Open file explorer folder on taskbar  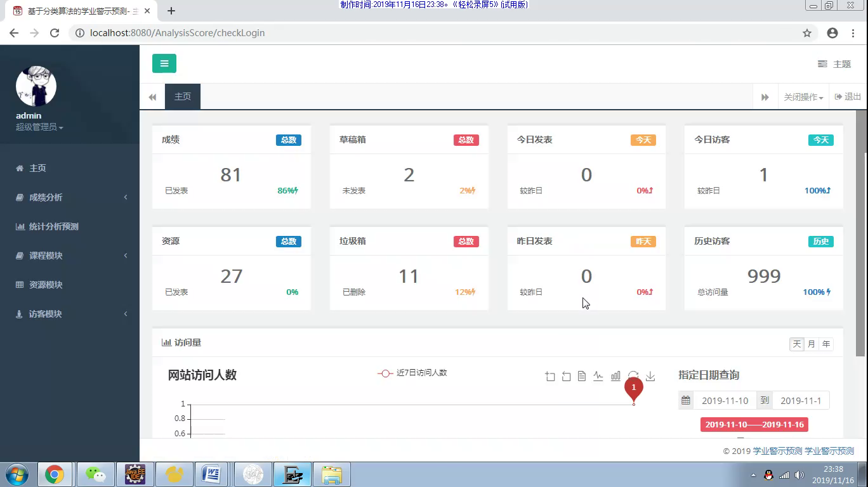(x=332, y=474)
